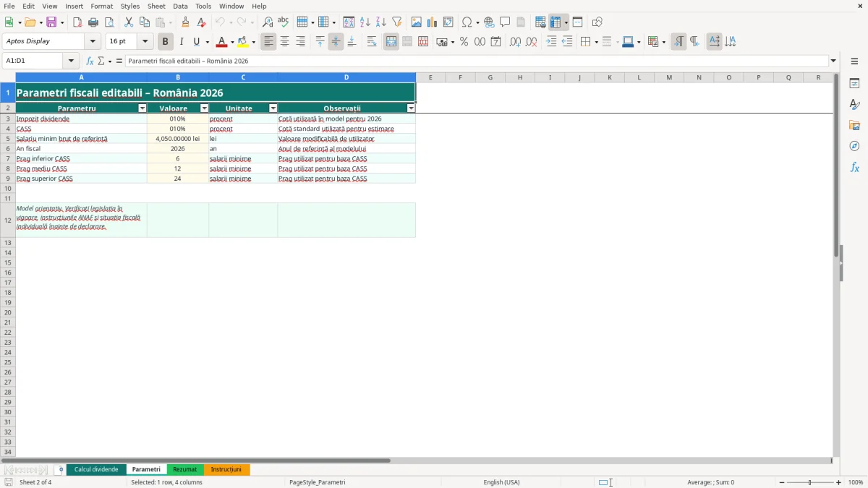Toggle the AutoFilter funnel icon
The image size is (868, 488).
tap(397, 22)
